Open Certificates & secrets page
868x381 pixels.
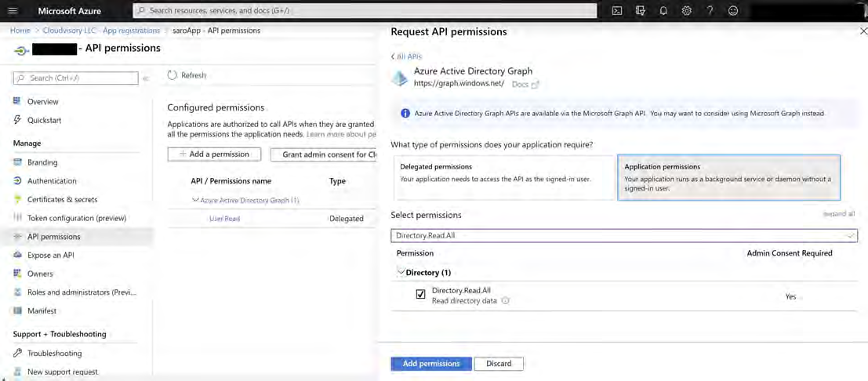point(63,199)
